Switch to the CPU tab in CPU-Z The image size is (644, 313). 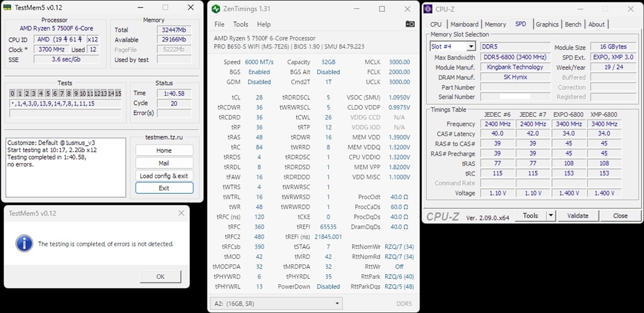pyautogui.click(x=436, y=25)
